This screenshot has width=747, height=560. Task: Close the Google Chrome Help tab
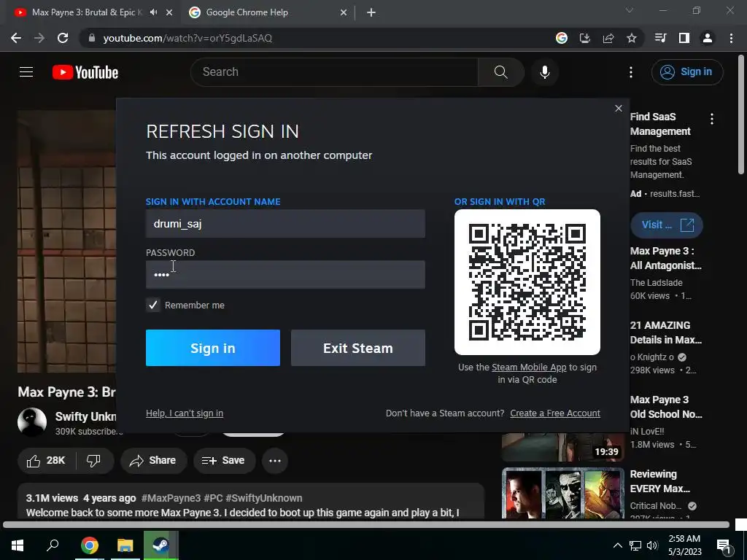coord(344,13)
